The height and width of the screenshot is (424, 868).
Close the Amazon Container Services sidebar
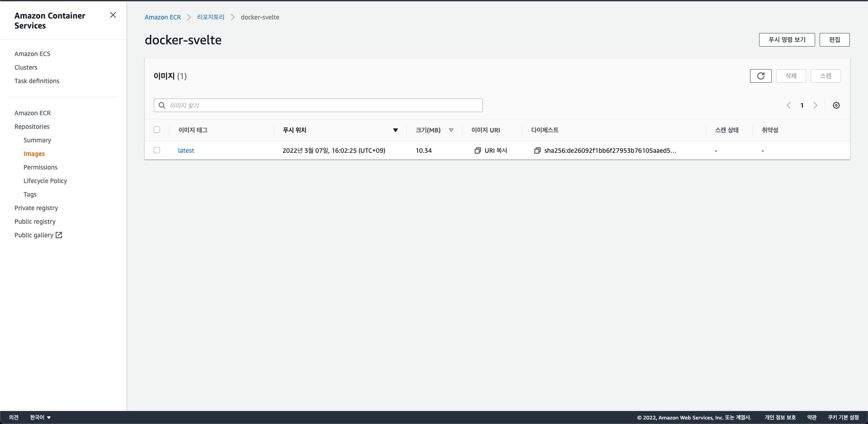113,15
